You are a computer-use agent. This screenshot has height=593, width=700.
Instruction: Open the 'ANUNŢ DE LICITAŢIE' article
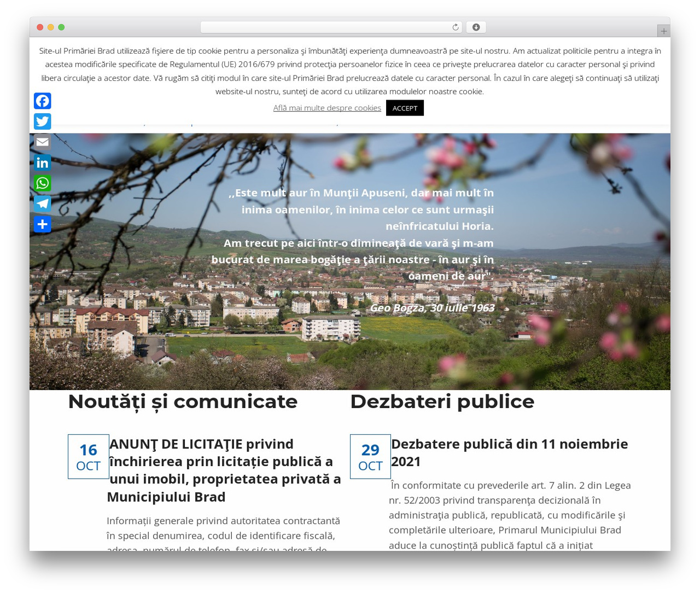pyautogui.click(x=224, y=470)
